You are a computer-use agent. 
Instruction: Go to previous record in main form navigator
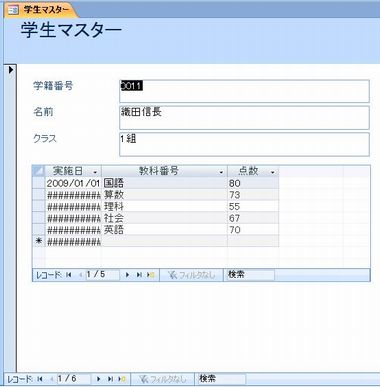pyautogui.click(x=52, y=379)
